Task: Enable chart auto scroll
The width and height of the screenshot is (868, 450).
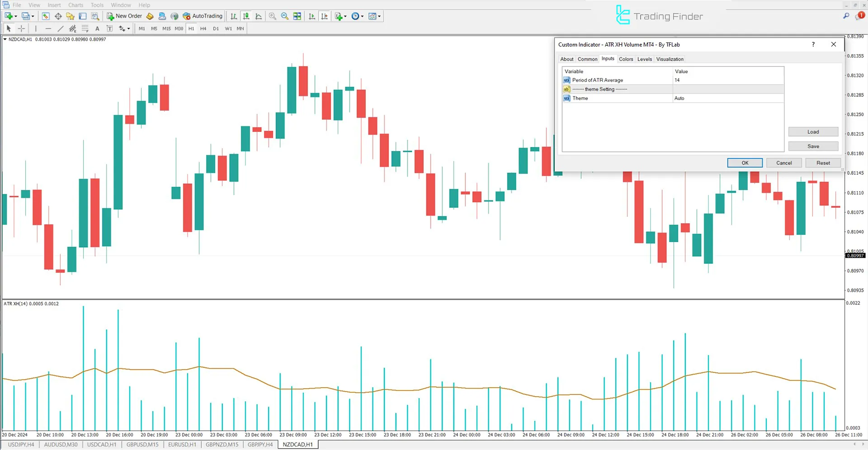Action: pyautogui.click(x=311, y=16)
